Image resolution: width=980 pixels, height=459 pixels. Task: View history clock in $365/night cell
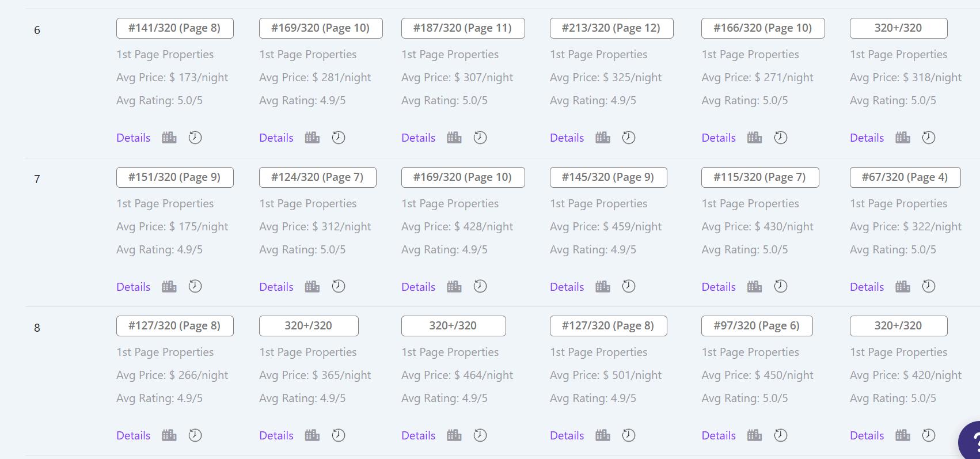(339, 435)
